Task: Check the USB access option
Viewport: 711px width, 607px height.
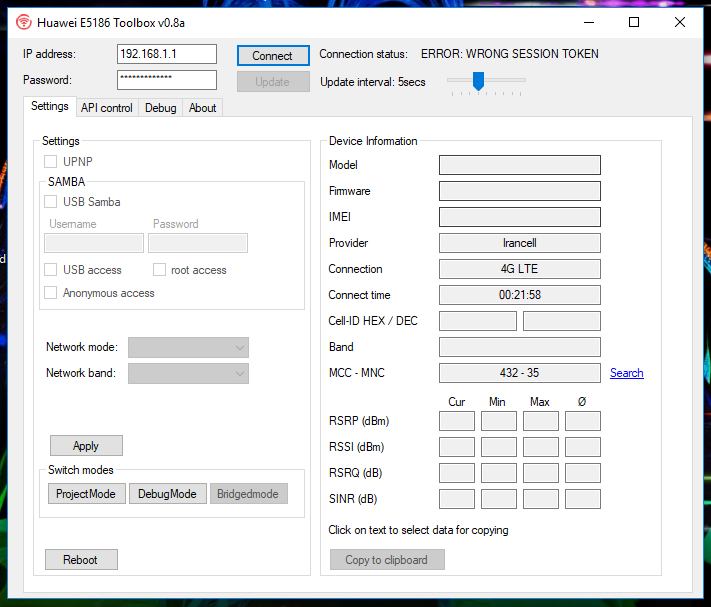Action: [50, 270]
